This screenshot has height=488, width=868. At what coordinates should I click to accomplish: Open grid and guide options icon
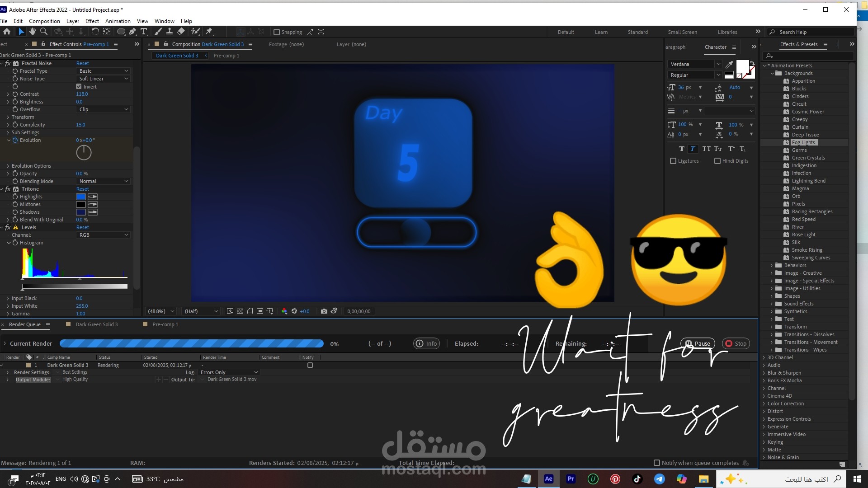coord(270,311)
